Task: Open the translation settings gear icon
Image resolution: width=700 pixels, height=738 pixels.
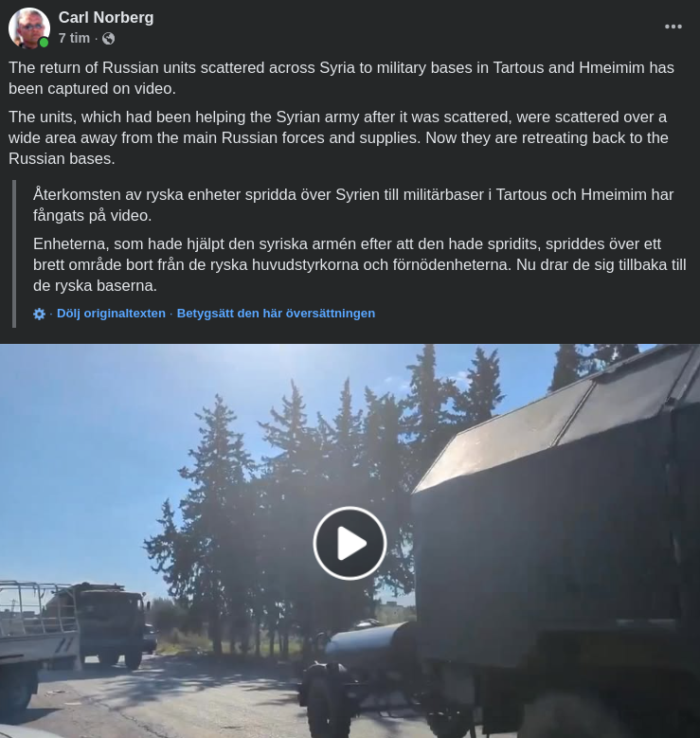Action: pos(40,314)
